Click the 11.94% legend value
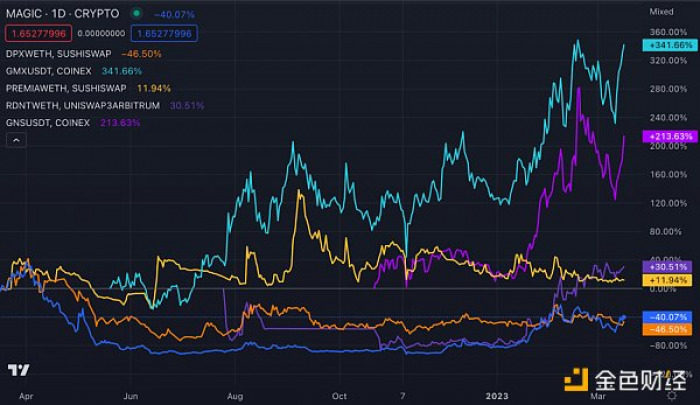700x405 pixels. click(x=154, y=88)
